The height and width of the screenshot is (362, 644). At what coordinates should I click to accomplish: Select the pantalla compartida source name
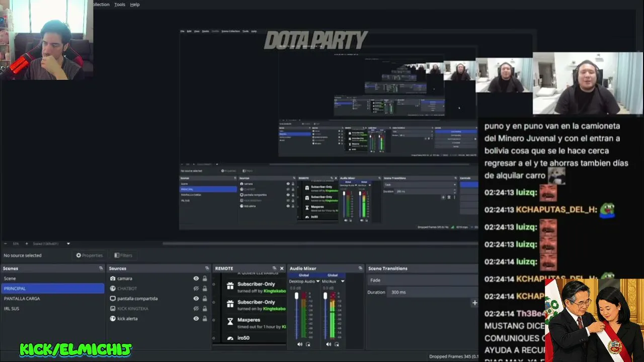[137, 299]
